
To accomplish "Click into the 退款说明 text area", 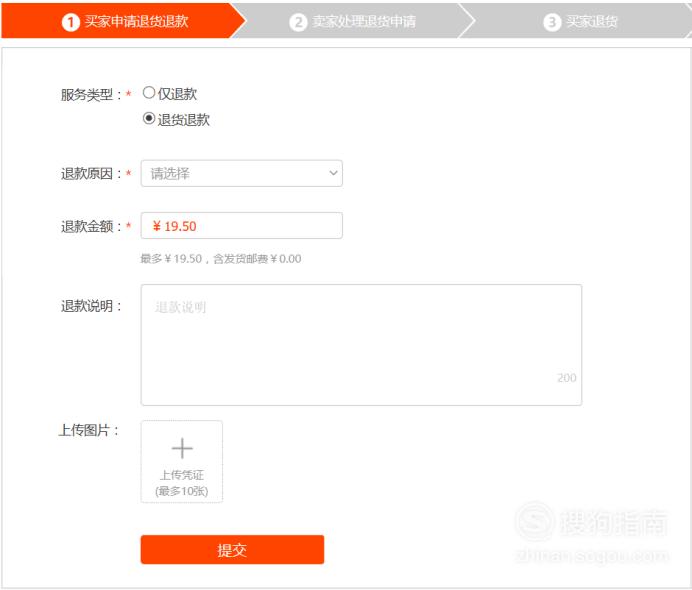I will (x=361, y=345).
